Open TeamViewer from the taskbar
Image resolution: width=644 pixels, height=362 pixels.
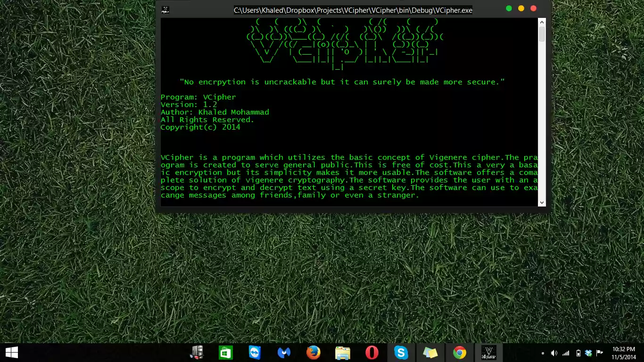(256, 352)
